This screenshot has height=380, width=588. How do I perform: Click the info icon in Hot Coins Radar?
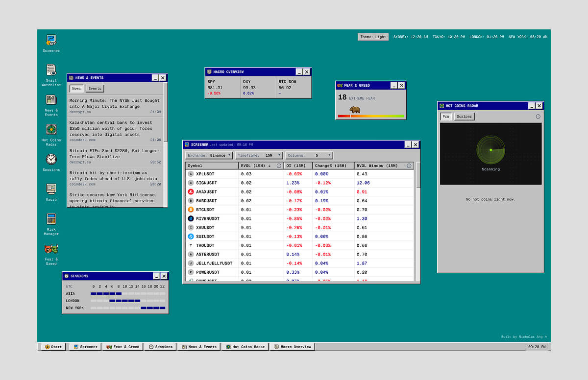(x=538, y=117)
